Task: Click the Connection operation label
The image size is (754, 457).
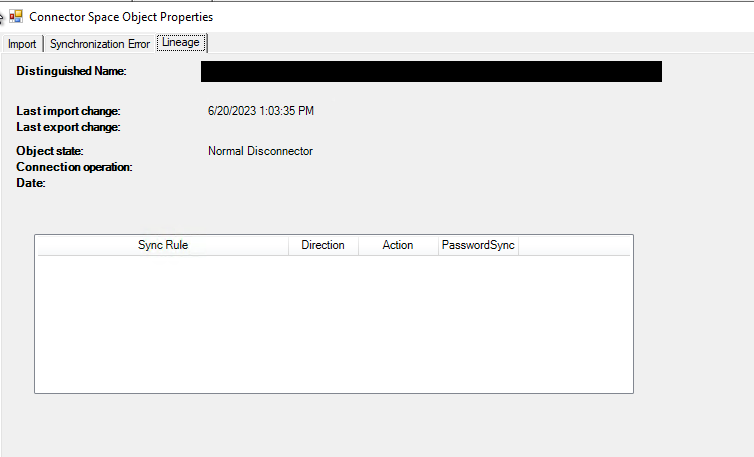Action: point(74,167)
